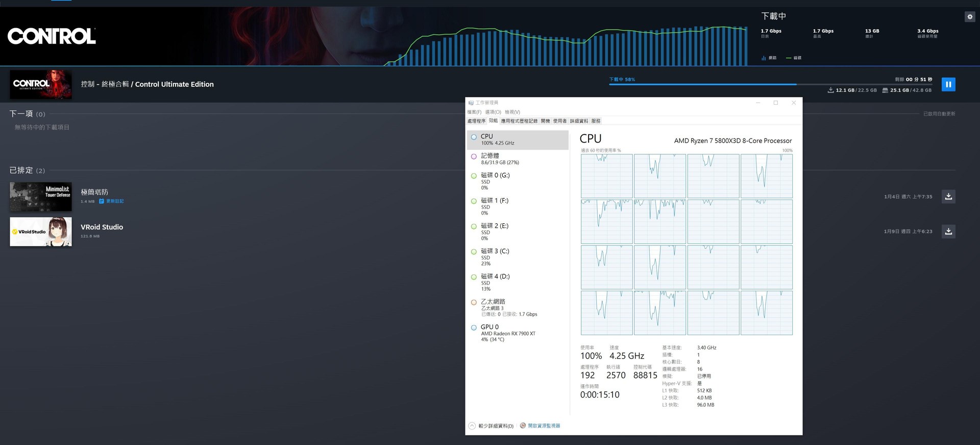
Task: Open 開啟資源監視器 resource monitor link
Action: (544, 426)
